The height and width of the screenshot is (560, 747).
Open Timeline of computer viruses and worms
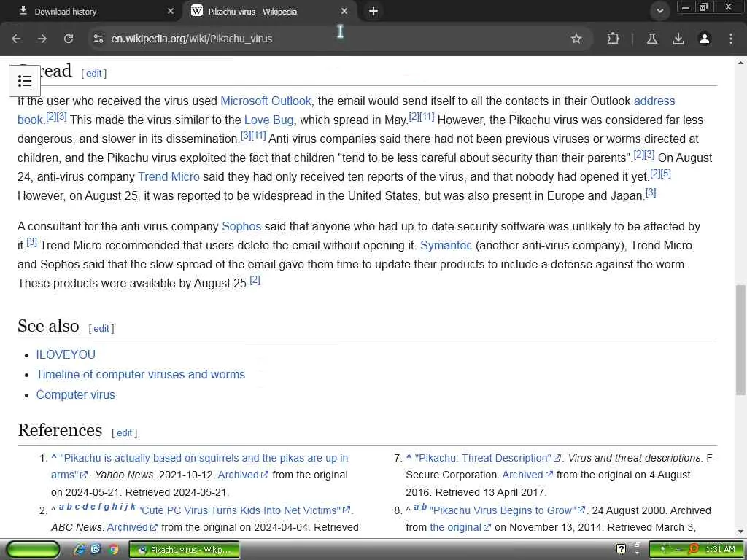click(141, 374)
